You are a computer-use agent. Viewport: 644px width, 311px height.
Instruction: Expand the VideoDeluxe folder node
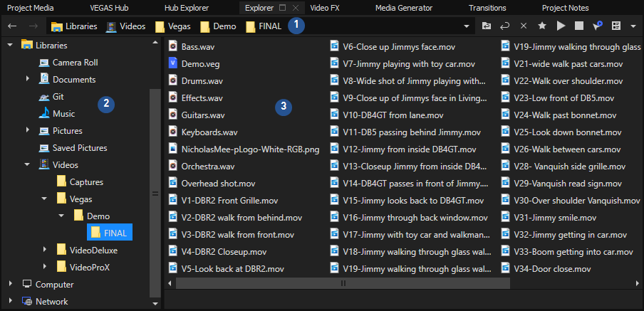click(45, 250)
